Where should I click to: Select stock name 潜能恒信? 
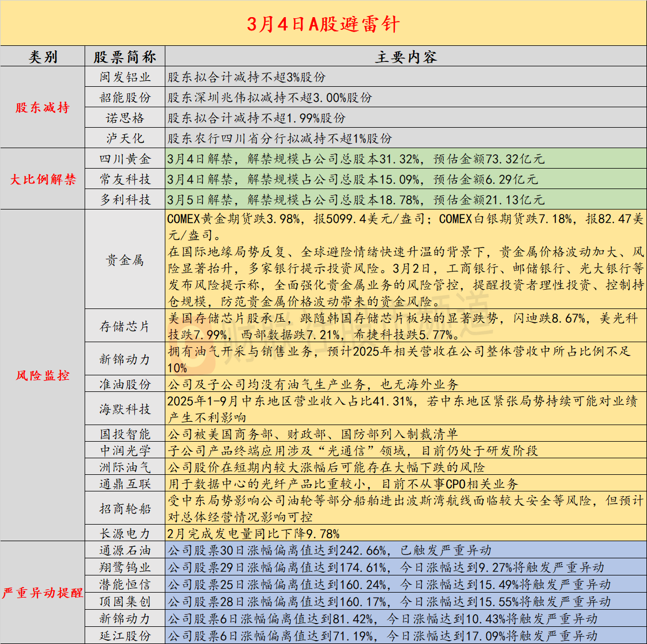tap(125, 584)
